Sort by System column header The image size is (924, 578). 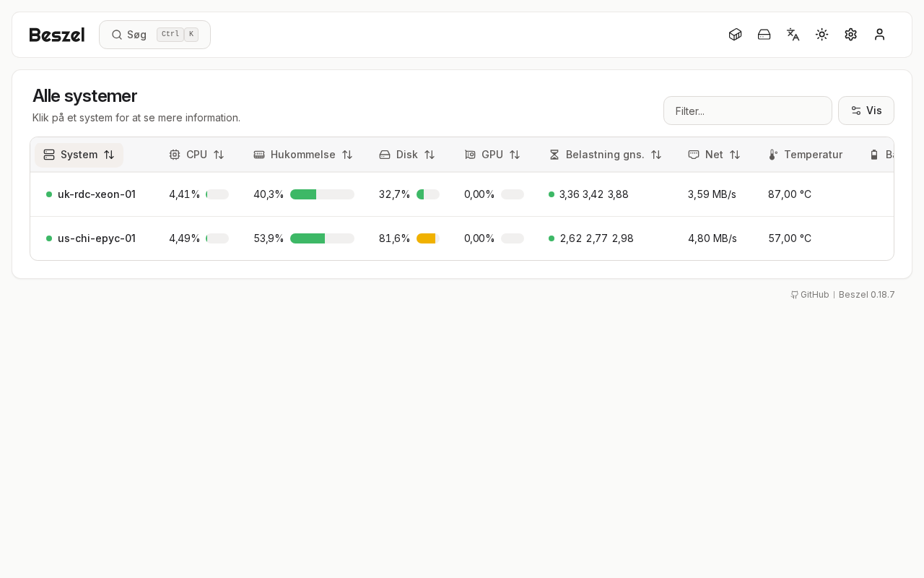pyautogui.click(x=79, y=155)
